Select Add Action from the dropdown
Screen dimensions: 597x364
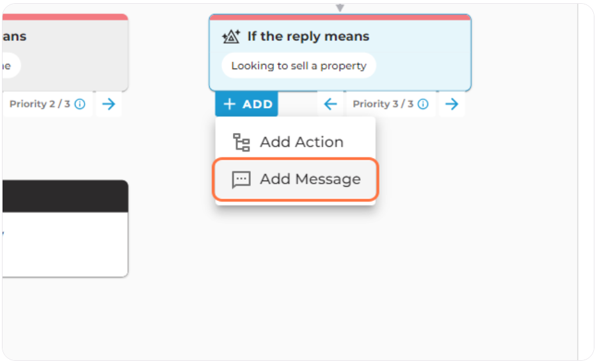(296, 142)
